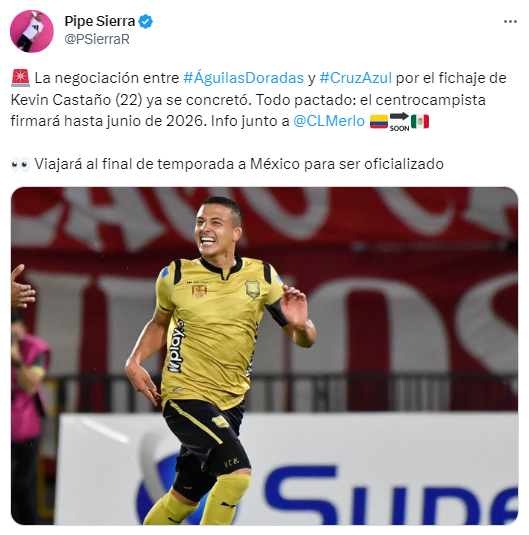Open the @CLMerlo mention
Screen dimensions: 529x535
pyautogui.click(x=329, y=121)
